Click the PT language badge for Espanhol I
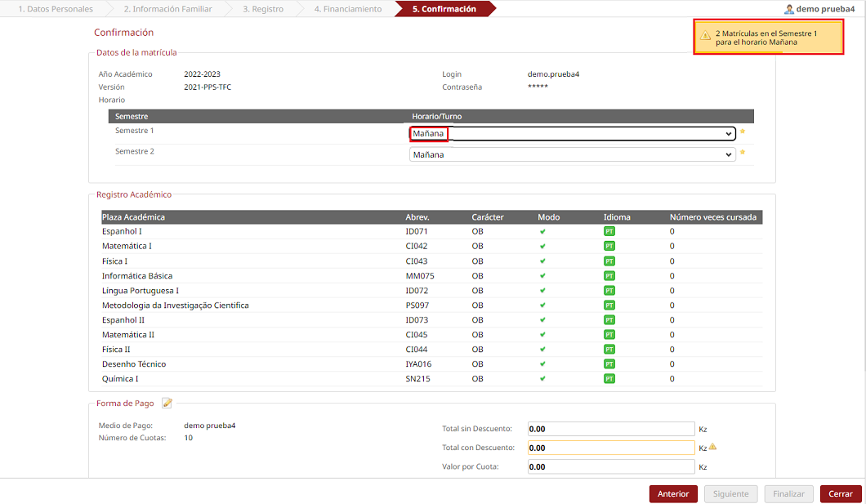Viewport: 866px width, 504px height. click(609, 232)
